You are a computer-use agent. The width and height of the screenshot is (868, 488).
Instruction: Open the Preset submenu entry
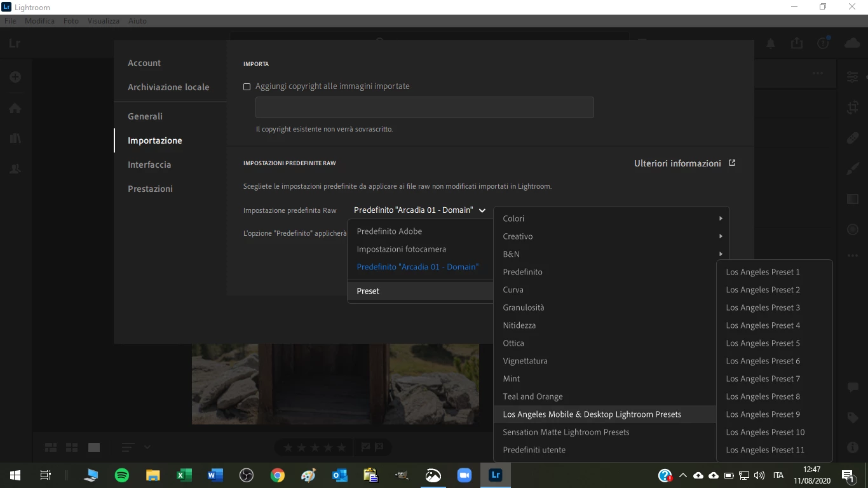(421, 291)
